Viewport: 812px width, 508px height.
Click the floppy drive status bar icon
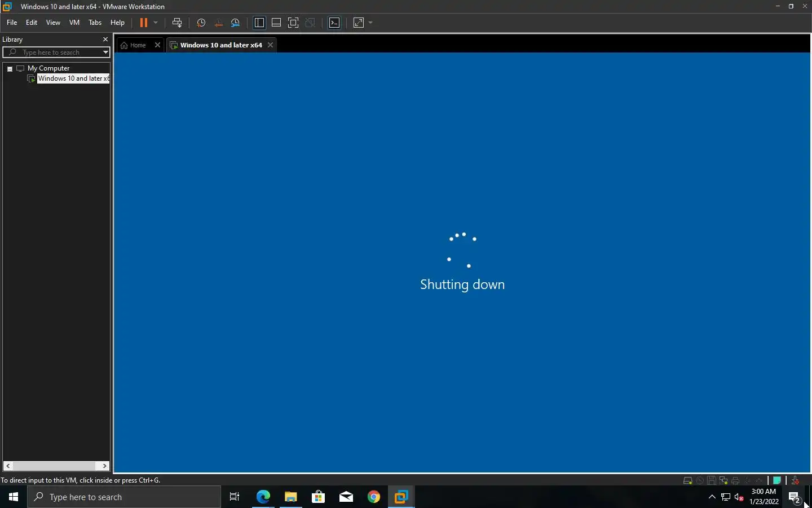coord(712,481)
